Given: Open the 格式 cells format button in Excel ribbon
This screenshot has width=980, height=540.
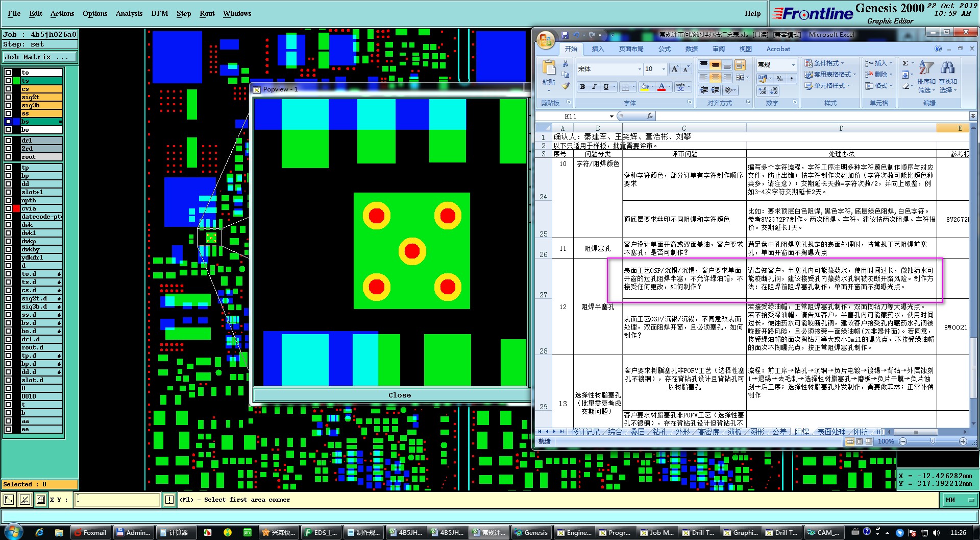Looking at the screenshot, I should [878, 86].
